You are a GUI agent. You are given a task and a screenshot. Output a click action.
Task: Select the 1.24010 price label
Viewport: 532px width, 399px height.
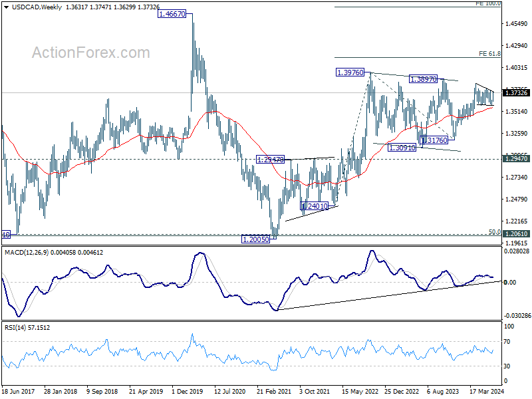[x=314, y=206]
